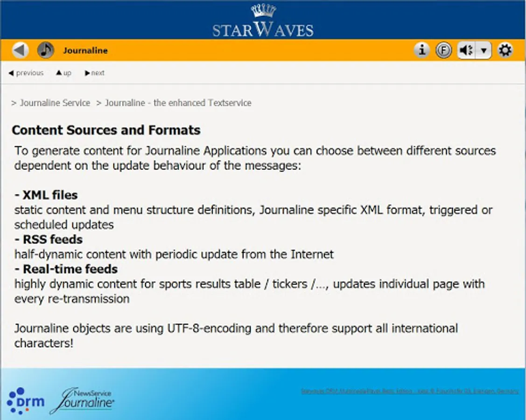This screenshot has height=420, width=526.
Task: Go to the next Journaline page
Action: 95,73
